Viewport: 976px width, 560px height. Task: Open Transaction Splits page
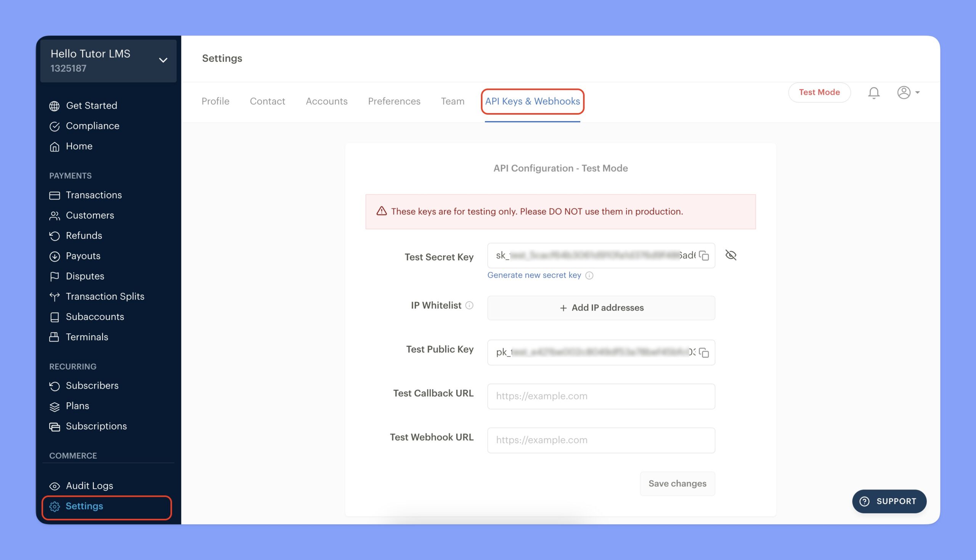105,296
